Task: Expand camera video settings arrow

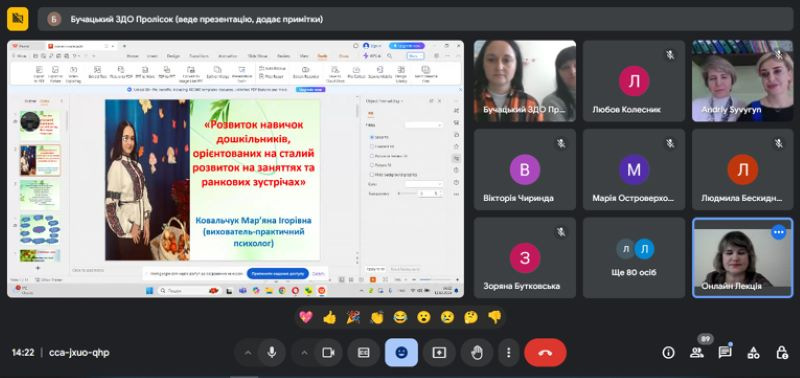Action: [x=305, y=352]
